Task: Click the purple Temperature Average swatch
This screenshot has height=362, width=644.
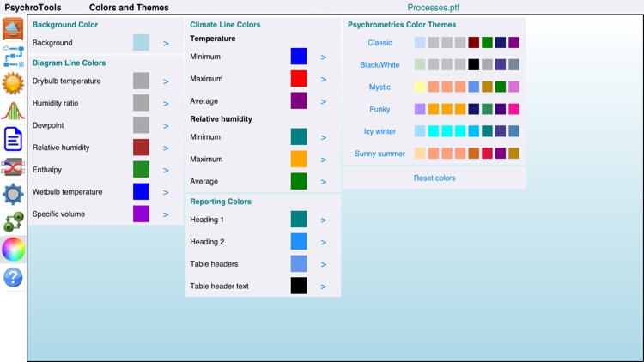Action: pos(299,100)
